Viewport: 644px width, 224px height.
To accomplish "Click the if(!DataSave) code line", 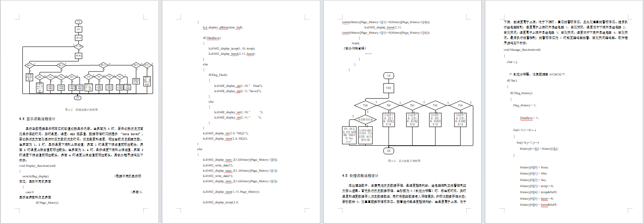I will [x=212, y=38].
